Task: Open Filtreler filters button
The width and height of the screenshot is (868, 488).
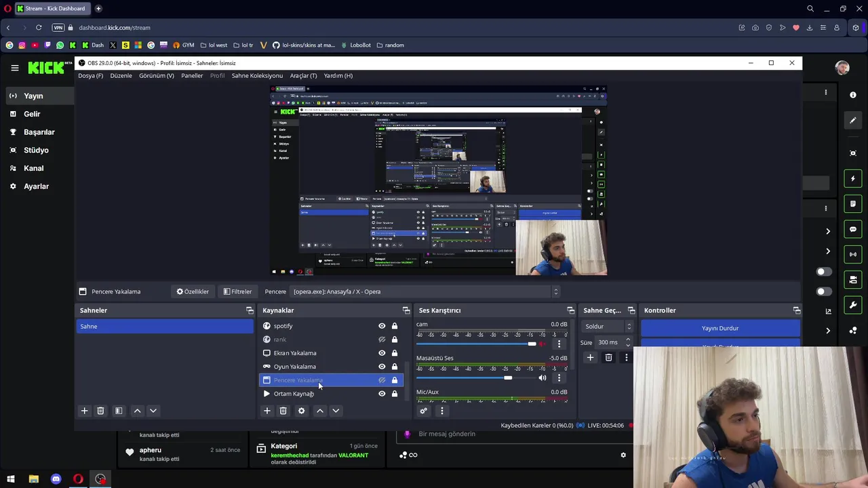Action: coord(237,291)
